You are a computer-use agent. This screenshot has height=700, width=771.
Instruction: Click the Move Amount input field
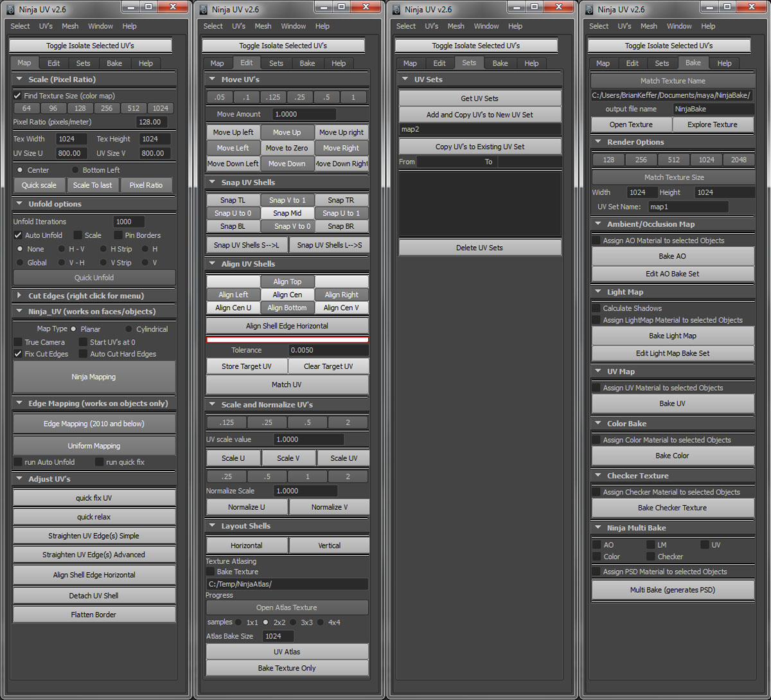tap(305, 114)
